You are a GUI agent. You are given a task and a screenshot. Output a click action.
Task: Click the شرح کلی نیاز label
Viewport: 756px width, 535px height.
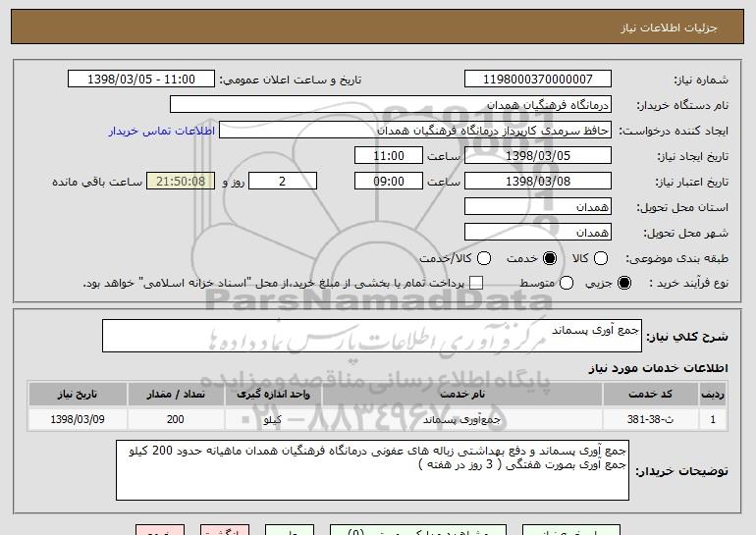(x=687, y=337)
